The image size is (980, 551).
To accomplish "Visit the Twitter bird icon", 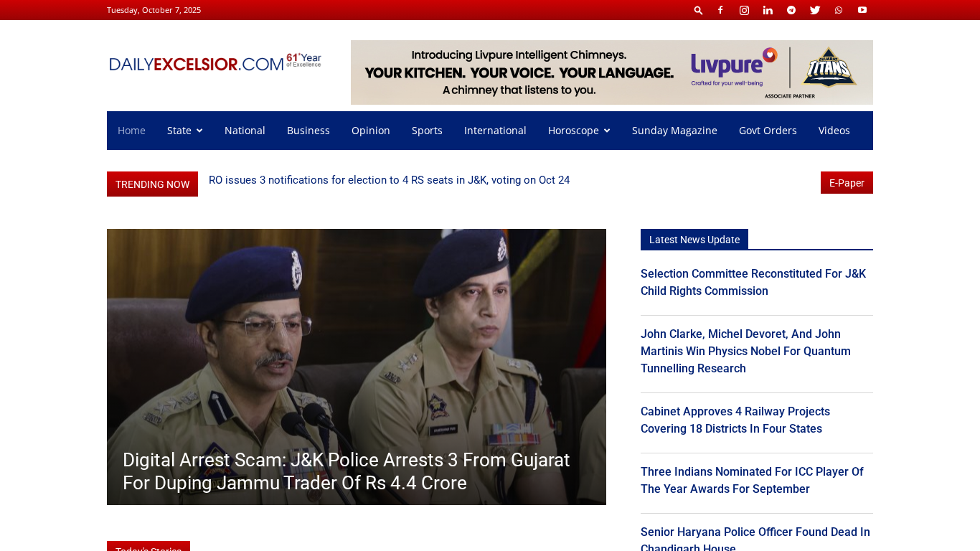I will (x=815, y=10).
